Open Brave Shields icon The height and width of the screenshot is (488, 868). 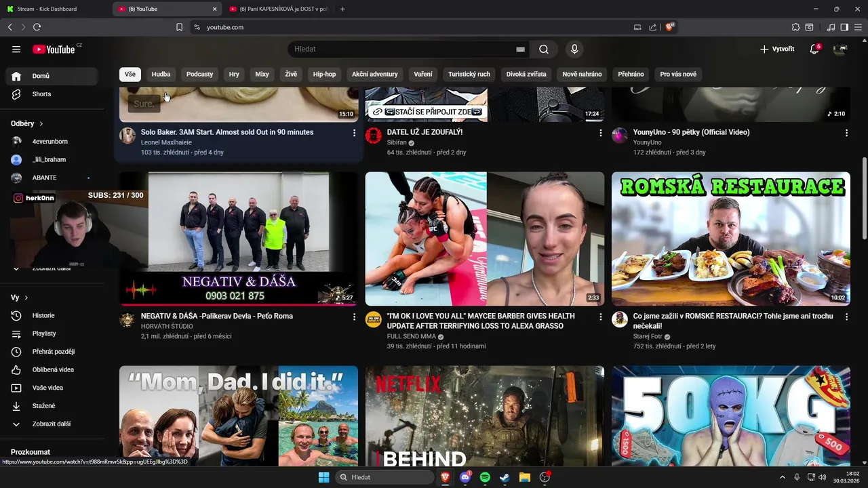[x=670, y=27]
